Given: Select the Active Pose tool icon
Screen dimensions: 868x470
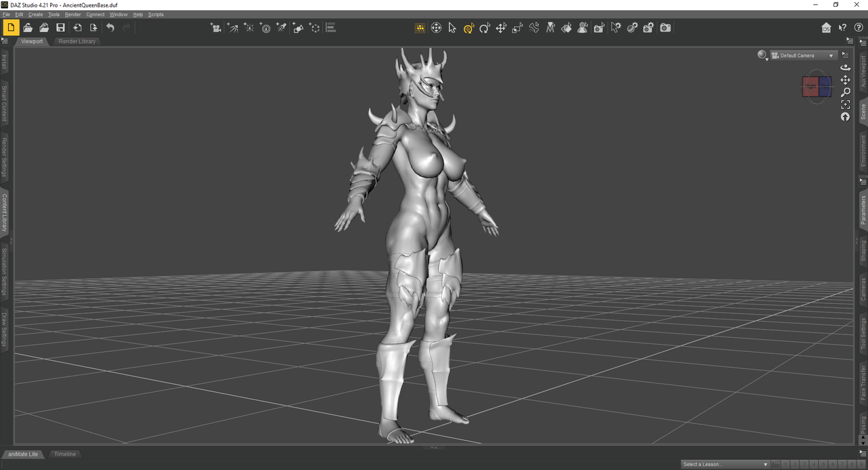Looking at the screenshot, I should tap(436, 28).
